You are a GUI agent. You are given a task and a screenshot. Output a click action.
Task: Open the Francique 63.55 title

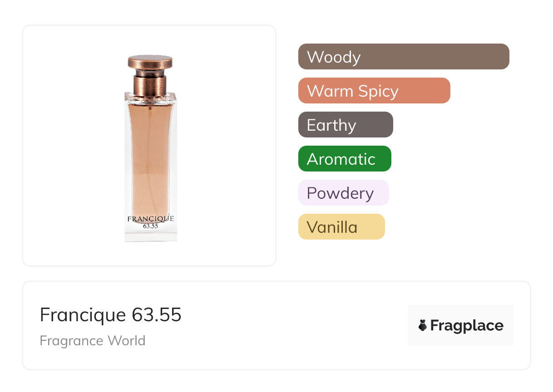click(x=110, y=314)
